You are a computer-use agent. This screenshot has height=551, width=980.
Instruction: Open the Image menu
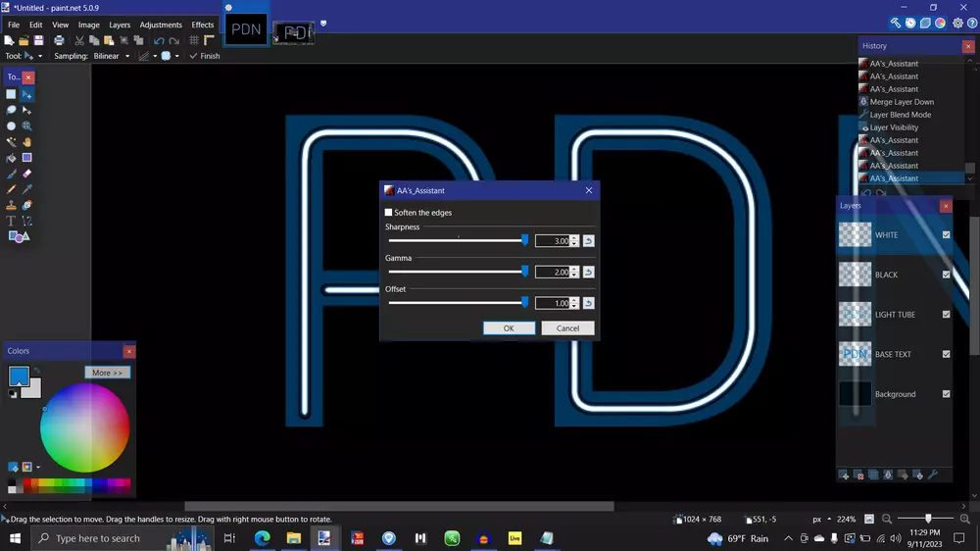[x=89, y=25]
